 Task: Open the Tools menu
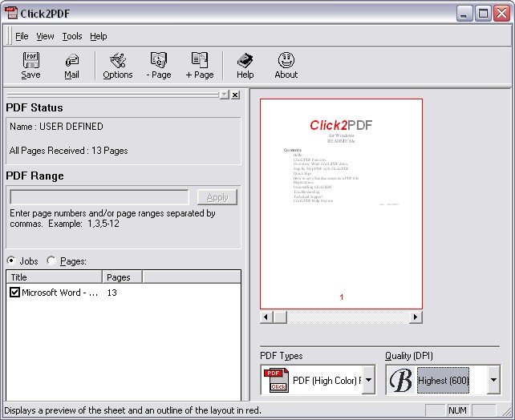pyautogui.click(x=72, y=36)
